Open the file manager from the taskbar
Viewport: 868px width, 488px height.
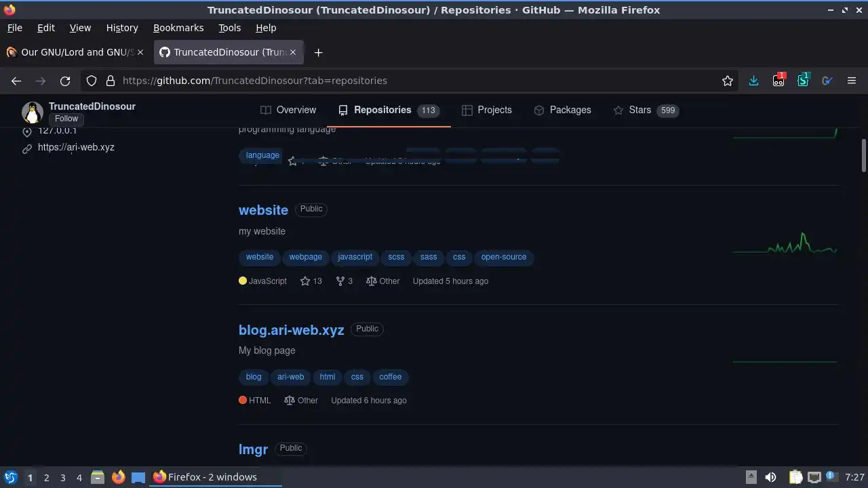[97, 477]
